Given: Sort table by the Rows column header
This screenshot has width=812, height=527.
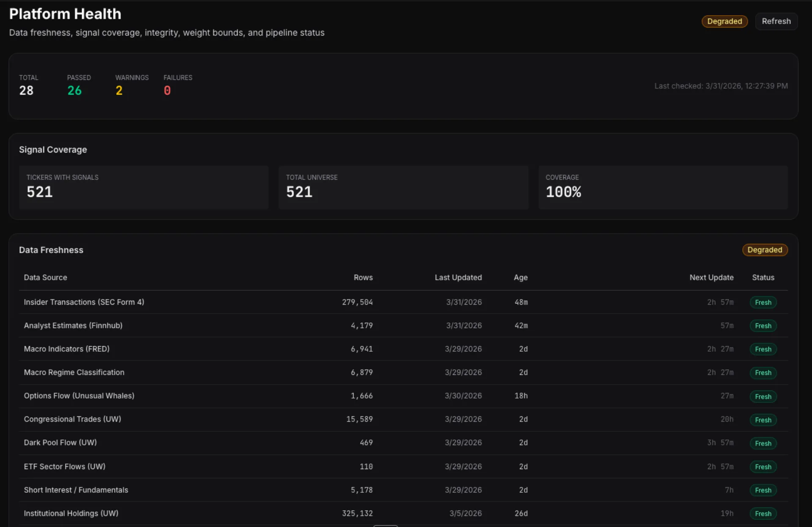Looking at the screenshot, I should point(363,278).
